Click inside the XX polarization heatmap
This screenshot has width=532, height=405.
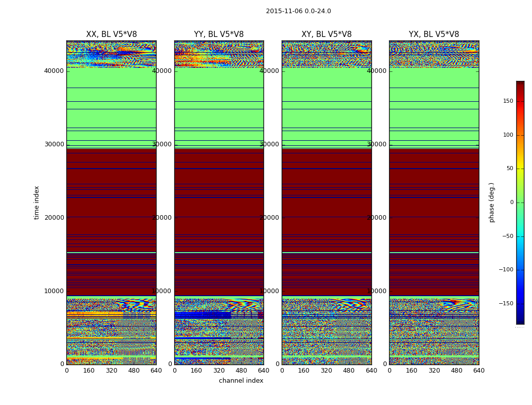click(111, 202)
